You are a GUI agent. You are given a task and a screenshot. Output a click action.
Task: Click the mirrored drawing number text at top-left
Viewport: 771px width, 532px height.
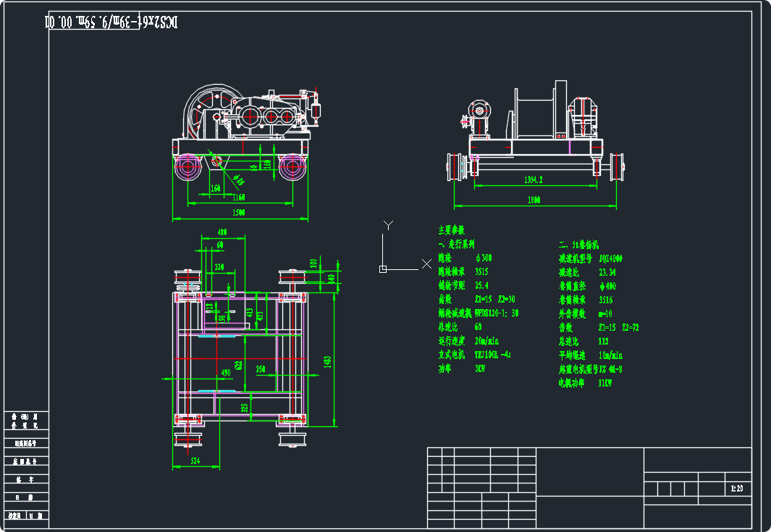(x=112, y=22)
